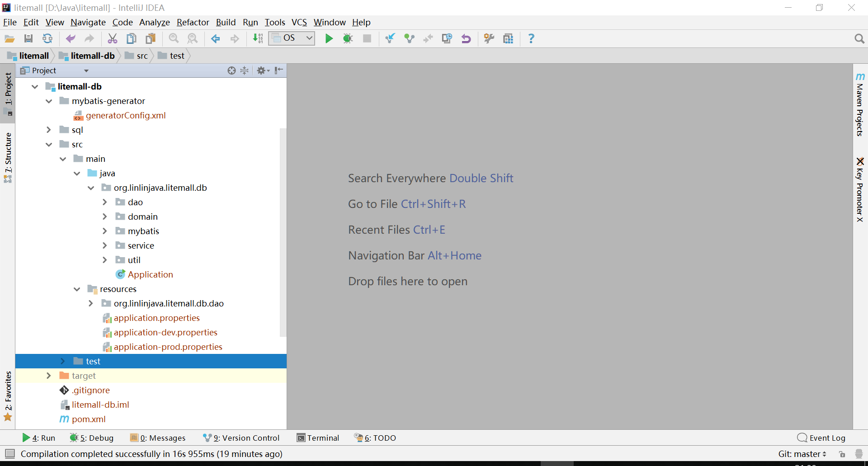Click the Project panel vertical scrollbar
This screenshot has height=466, width=868.
point(283,232)
